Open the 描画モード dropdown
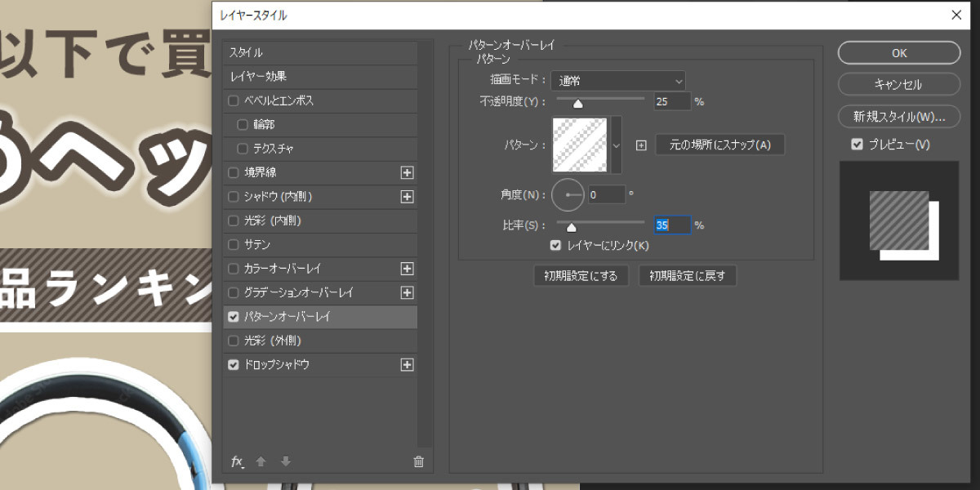This screenshot has height=490, width=980. 618,81
